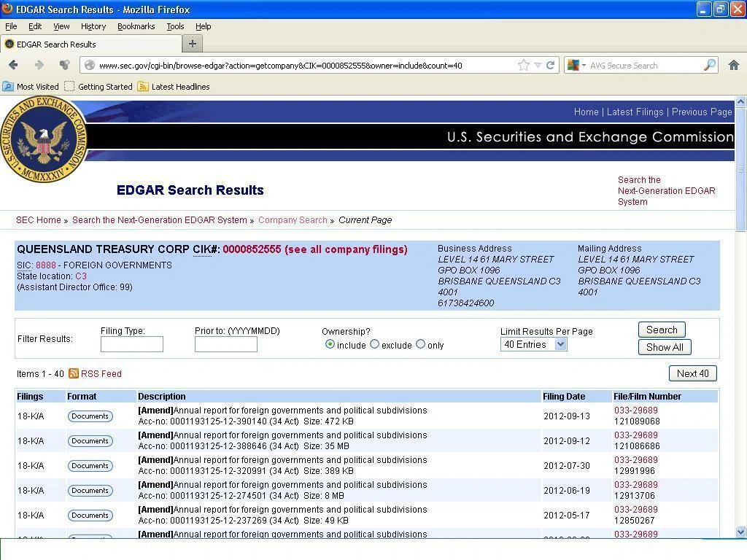Screen dimensions: 747x560
Task: Select the include ownership radio button
Action: (330, 344)
